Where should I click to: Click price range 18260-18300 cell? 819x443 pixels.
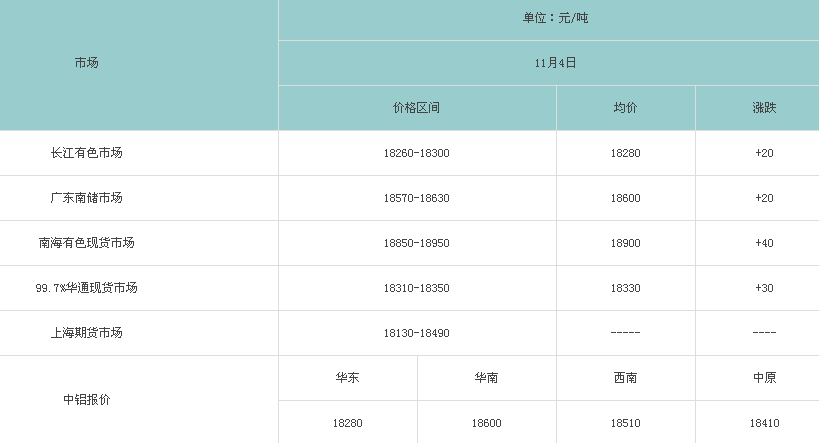click(417, 153)
